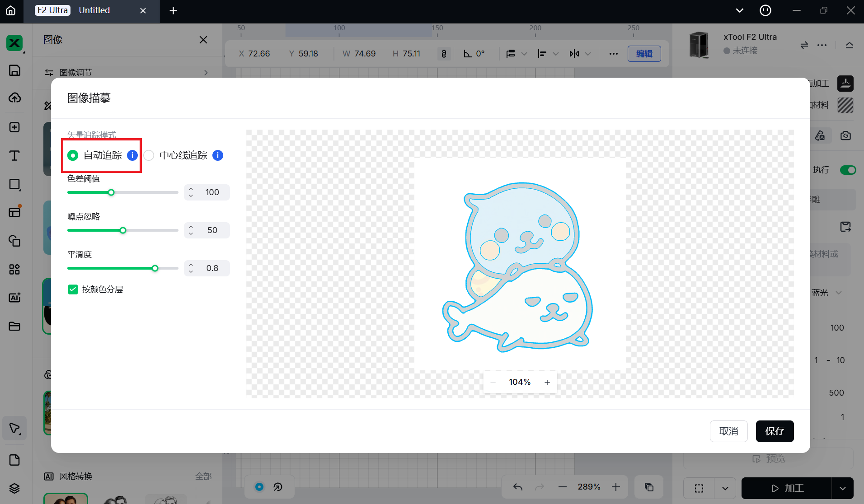Uncheck the 按颜色分层 checkbox
Image resolution: width=864 pixels, height=504 pixels.
73,289
